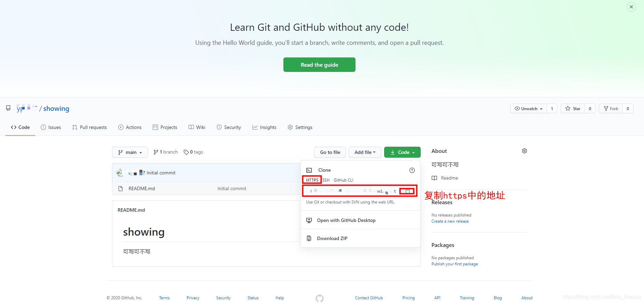Select the SSH clone option
This screenshot has height=303, width=644.
[x=326, y=180]
